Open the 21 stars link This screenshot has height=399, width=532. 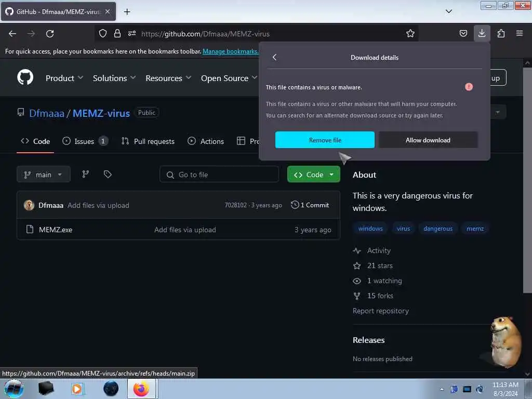pyautogui.click(x=373, y=265)
